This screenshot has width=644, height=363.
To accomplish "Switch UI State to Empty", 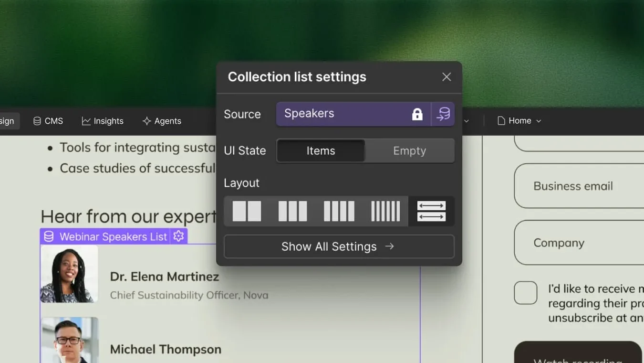I will coord(409,151).
